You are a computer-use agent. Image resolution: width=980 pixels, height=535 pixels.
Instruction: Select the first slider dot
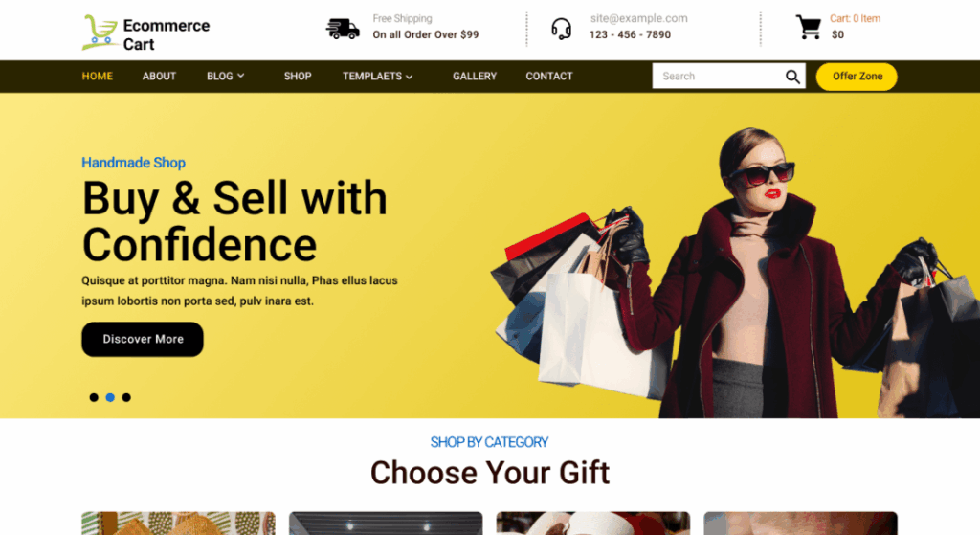pos(94,397)
